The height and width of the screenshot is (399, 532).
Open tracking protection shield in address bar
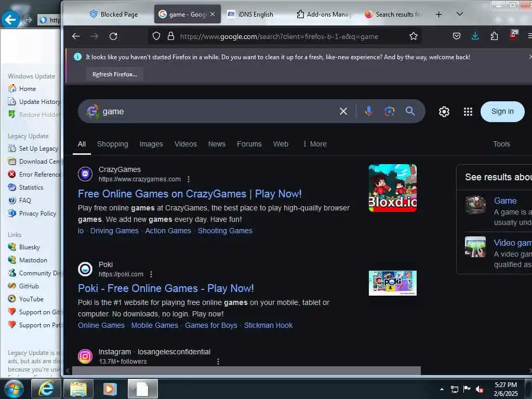156,36
